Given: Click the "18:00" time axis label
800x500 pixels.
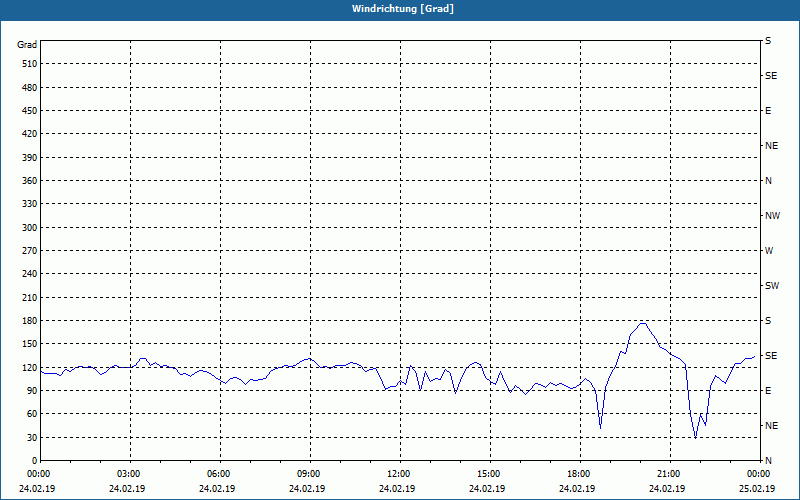Looking at the screenshot, I should (x=580, y=474).
